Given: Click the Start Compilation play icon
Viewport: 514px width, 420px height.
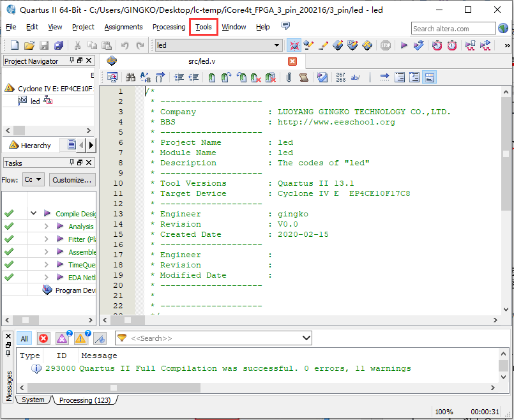Looking at the screenshot, I should click(404, 45).
